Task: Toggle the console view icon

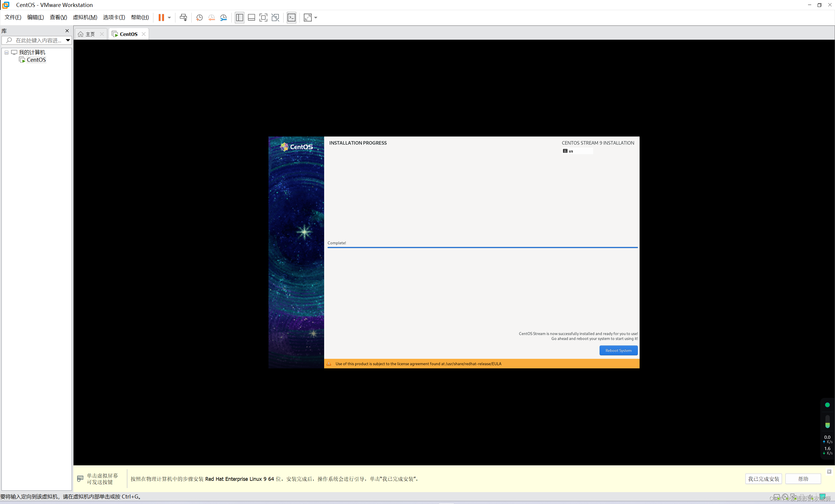Action: point(291,18)
